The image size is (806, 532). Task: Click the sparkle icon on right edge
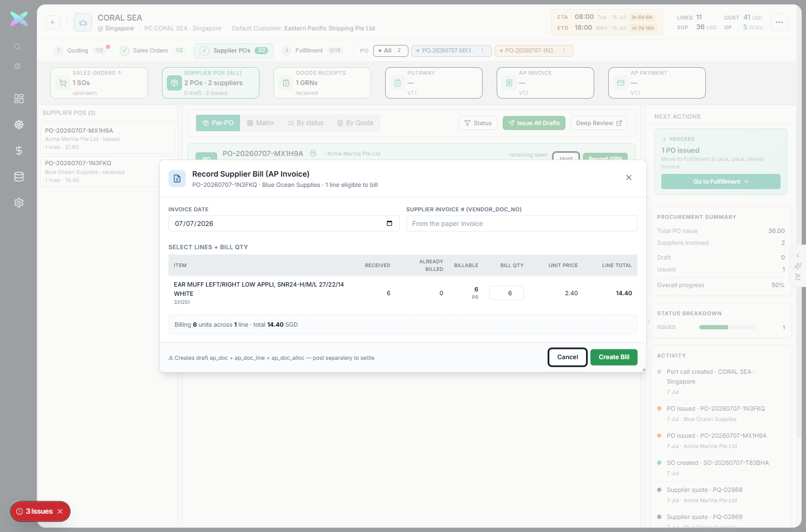[x=798, y=266]
